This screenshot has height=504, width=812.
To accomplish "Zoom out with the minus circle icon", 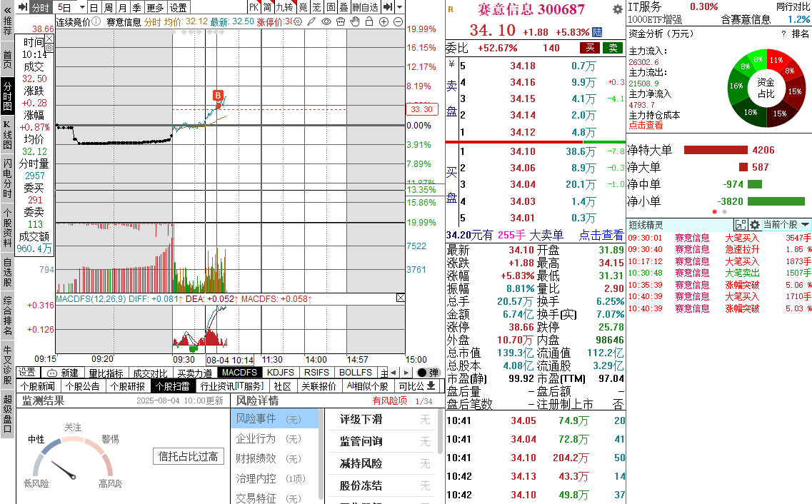I will [x=399, y=21].
